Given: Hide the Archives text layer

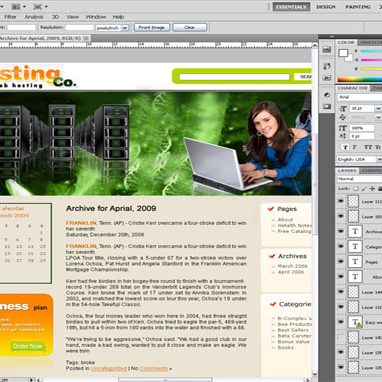Looking at the screenshot, I should [341, 231].
